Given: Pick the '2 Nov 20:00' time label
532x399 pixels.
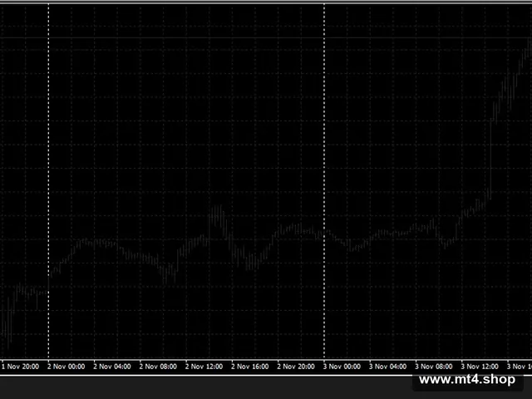Looking at the screenshot, I should click(296, 367).
